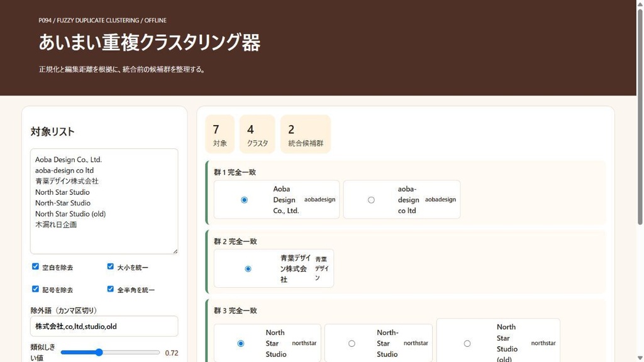Select radio for North Star Studio

point(241,344)
